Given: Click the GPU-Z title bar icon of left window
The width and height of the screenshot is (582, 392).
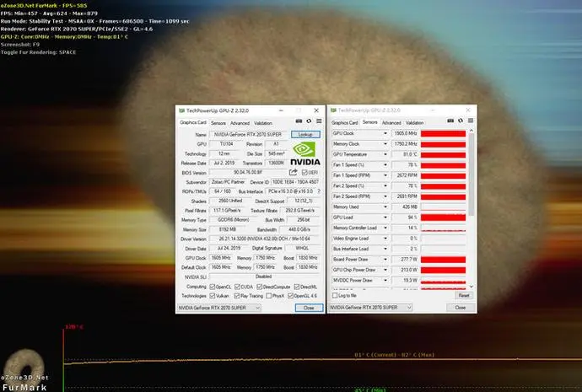Looking at the screenshot, I should tap(181, 110).
